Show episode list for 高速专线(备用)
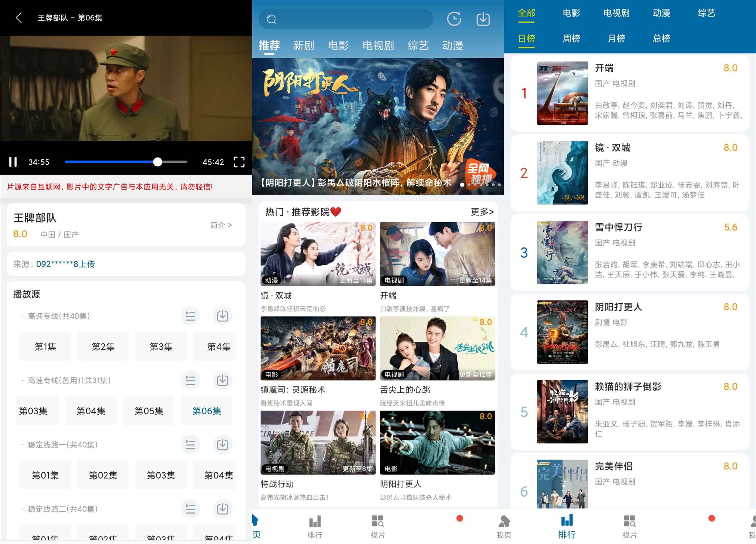 click(x=190, y=380)
